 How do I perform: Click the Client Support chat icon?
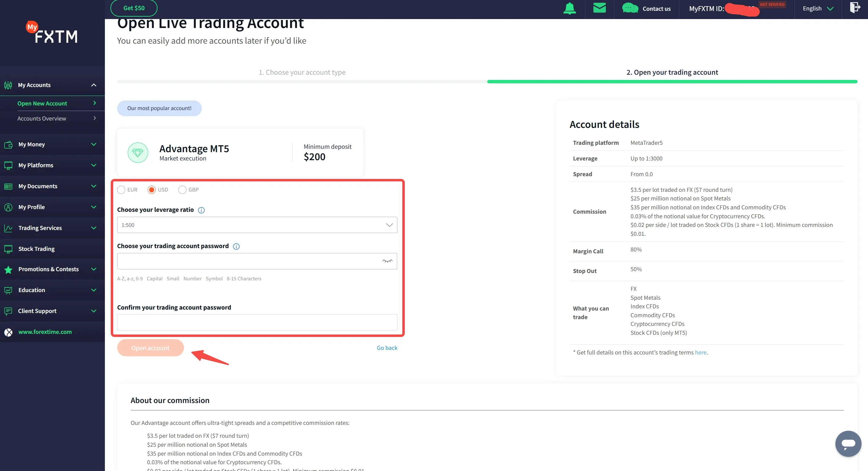(x=8, y=311)
